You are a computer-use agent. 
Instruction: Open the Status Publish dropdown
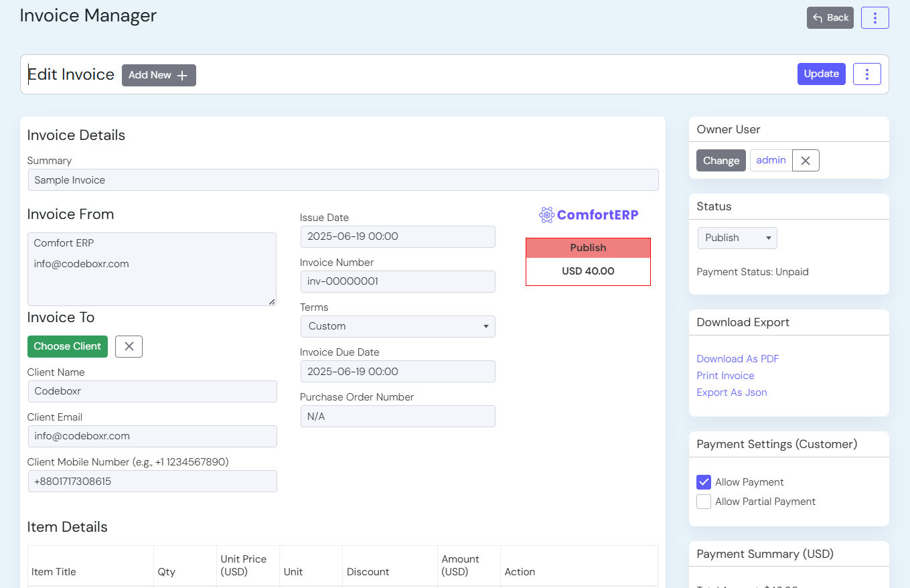737,238
